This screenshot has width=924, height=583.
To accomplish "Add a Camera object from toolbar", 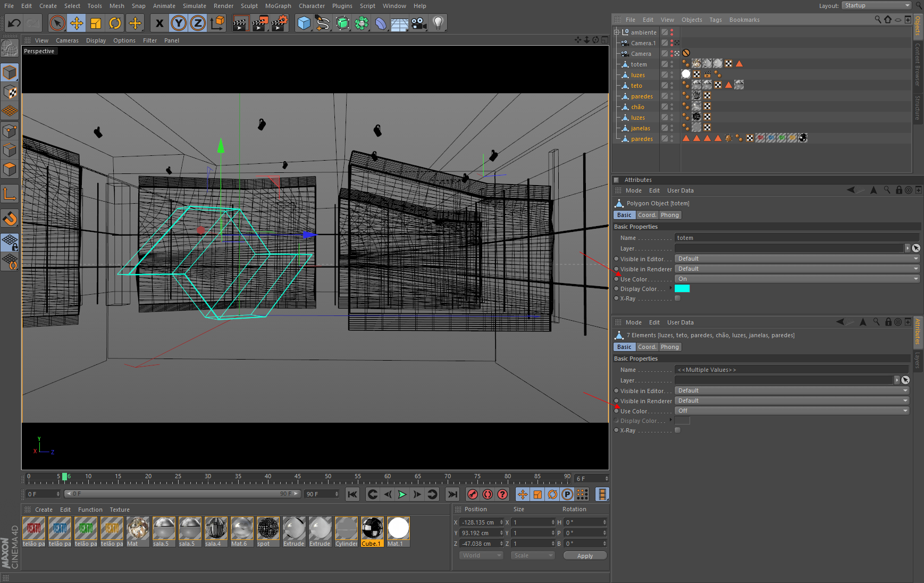I will [419, 23].
